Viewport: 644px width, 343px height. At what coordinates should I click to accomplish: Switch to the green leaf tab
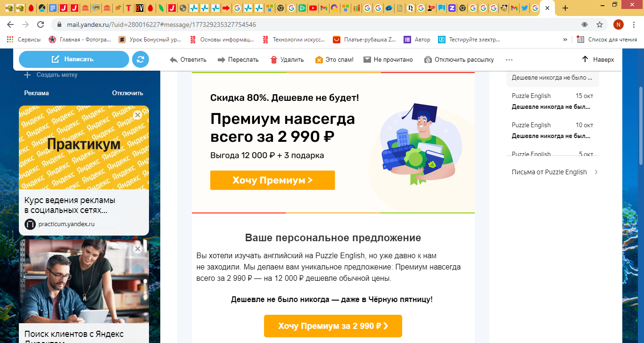click(161, 8)
